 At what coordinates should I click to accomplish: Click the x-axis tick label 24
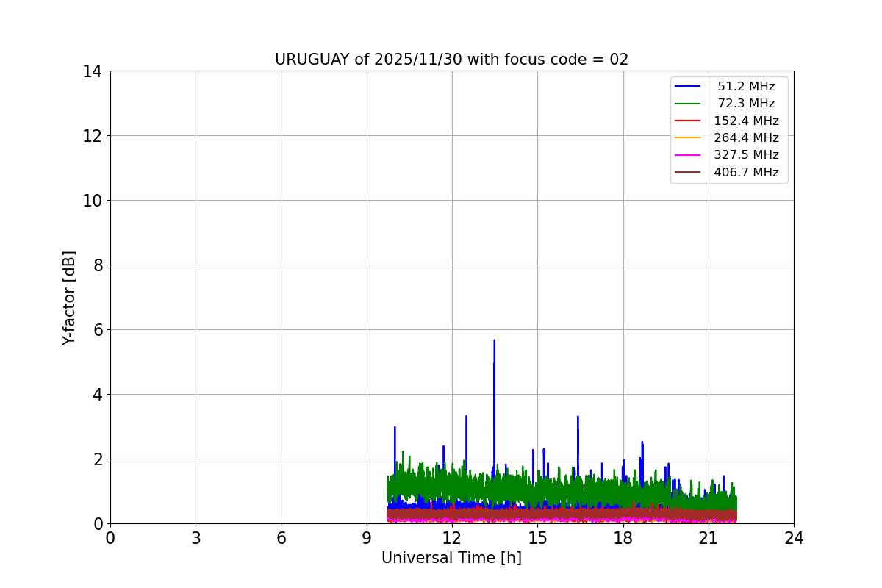click(x=794, y=538)
